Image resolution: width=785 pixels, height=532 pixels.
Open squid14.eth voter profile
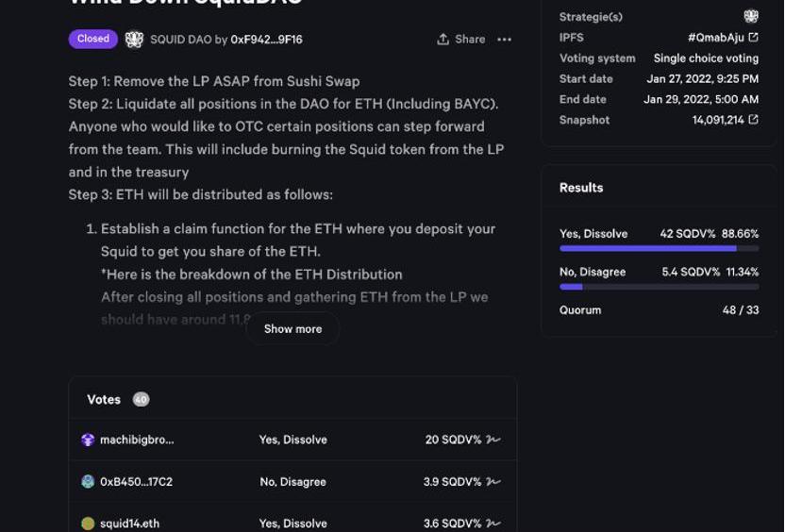pyautogui.click(x=129, y=524)
